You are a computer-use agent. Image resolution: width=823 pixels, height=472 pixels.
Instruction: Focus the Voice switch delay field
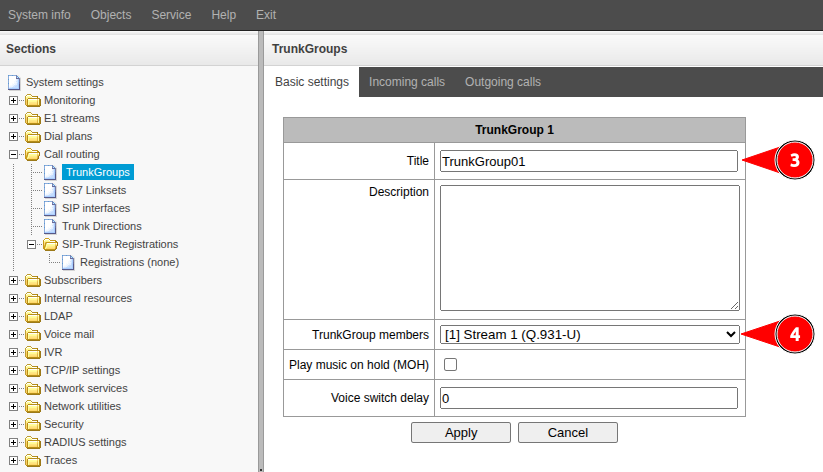pyautogui.click(x=589, y=398)
